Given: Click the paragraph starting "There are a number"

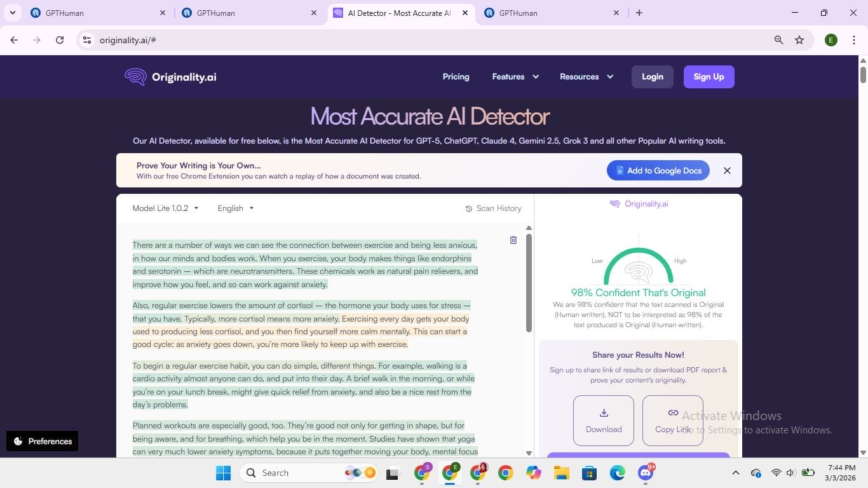Looking at the screenshot, I should [x=305, y=264].
